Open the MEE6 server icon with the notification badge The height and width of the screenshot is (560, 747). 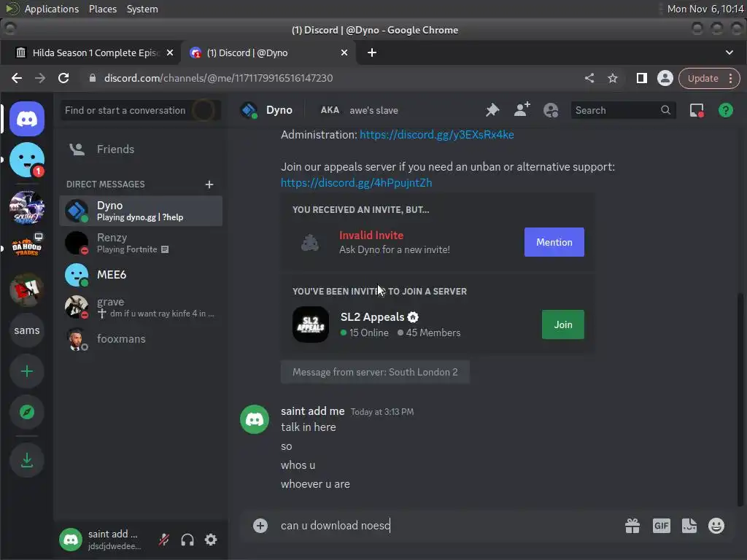coord(27,160)
